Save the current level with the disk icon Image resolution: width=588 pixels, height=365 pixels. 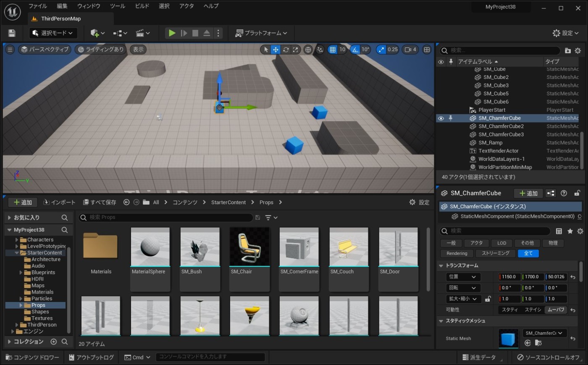click(x=12, y=33)
